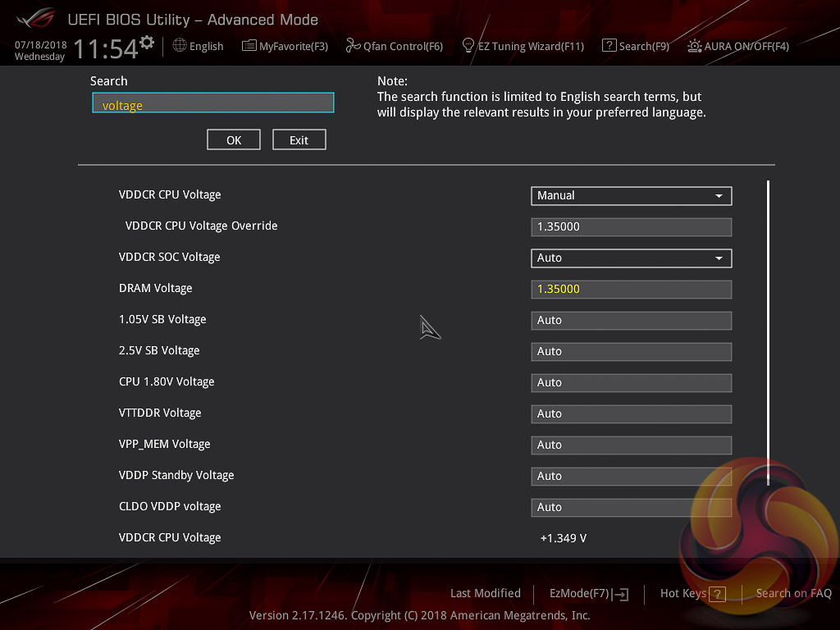Click the settings gear icon beside the clock
This screenshot has height=630, width=840.
click(147, 42)
